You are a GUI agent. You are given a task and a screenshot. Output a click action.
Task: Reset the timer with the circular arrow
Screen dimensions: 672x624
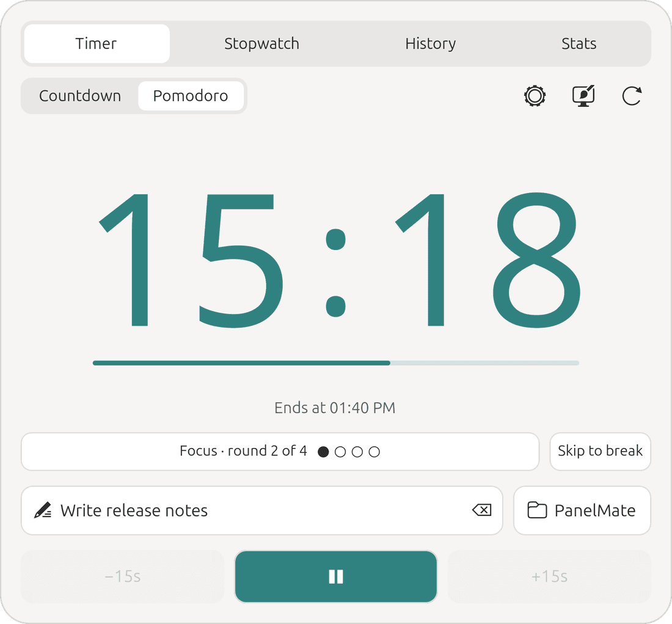(632, 95)
